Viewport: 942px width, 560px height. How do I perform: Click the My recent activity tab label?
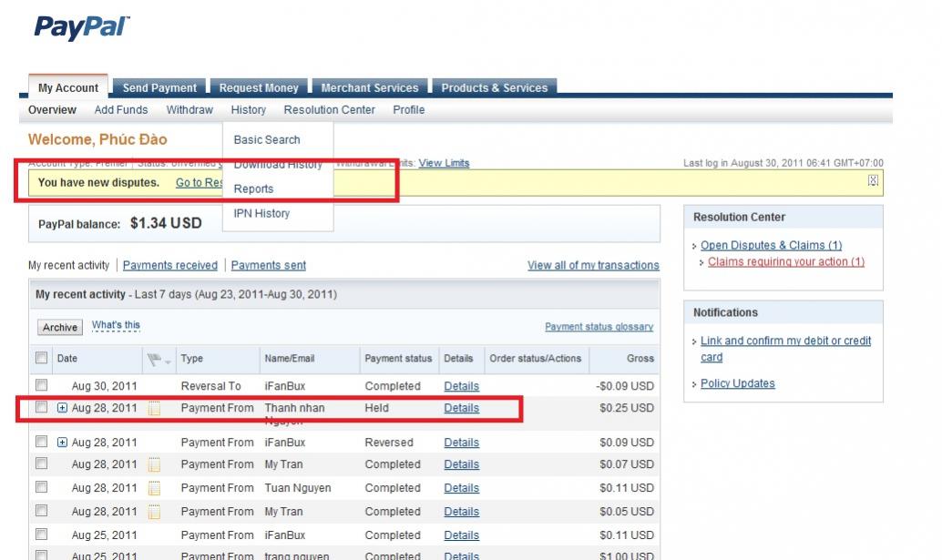[x=68, y=265]
